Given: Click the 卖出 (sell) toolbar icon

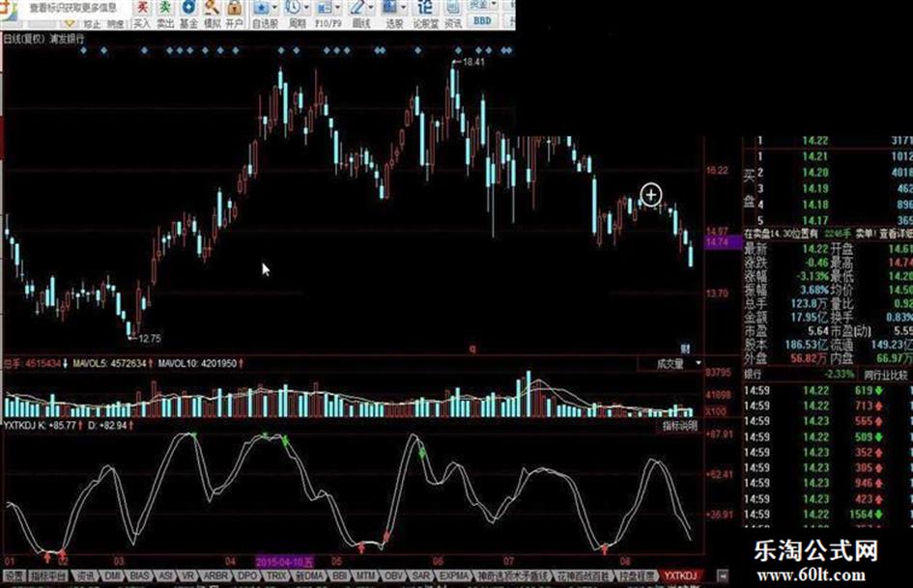Looking at the screenshot, I should (x=165, y=14).
